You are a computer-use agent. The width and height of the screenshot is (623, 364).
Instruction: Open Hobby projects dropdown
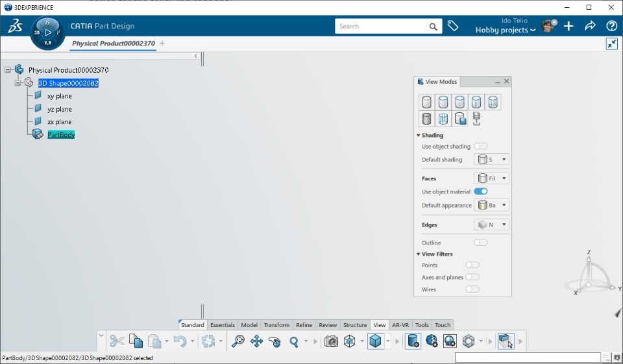click(506, 30)
